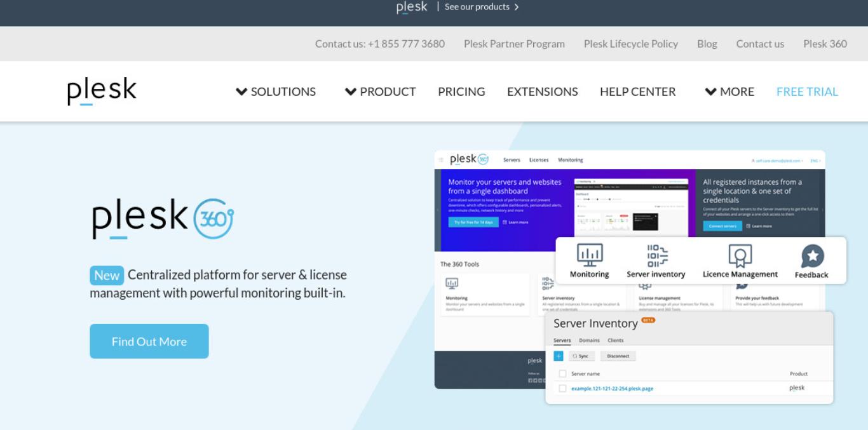Click the social icons in preview footer
The image size is (868, 430).
pos(537,380)
